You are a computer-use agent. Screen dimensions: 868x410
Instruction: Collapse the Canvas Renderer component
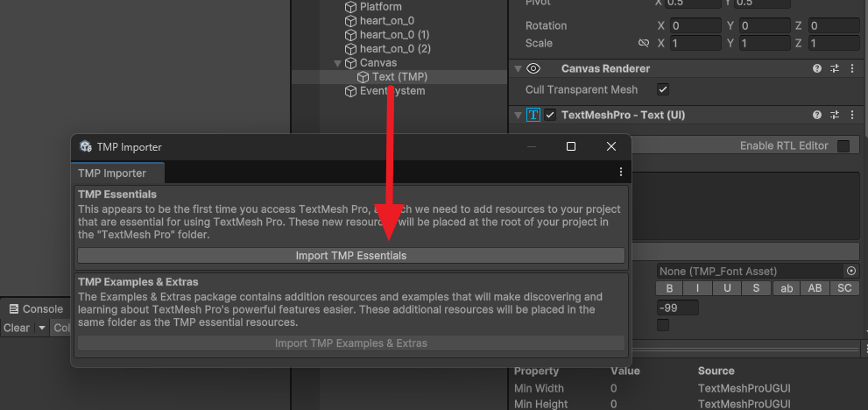518,68
